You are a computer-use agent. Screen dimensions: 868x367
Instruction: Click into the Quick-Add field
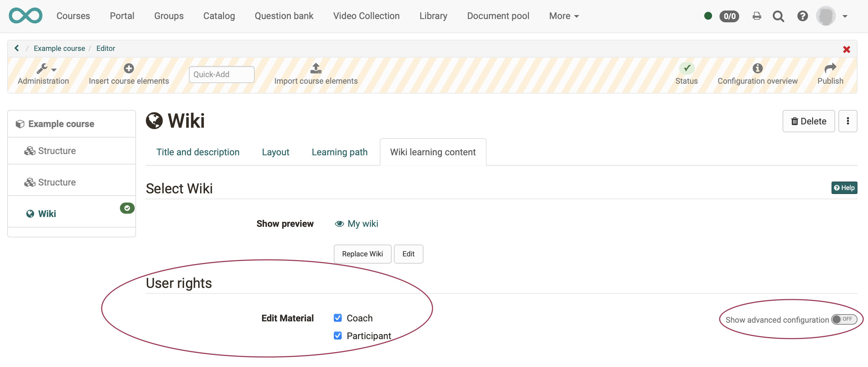coord(221,75)
